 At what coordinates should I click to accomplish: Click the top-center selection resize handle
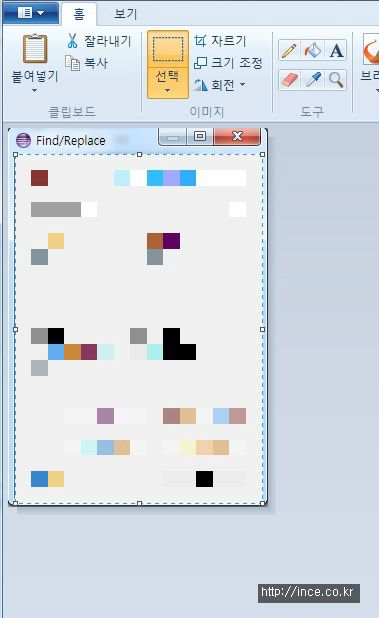(x=139, y=155)
